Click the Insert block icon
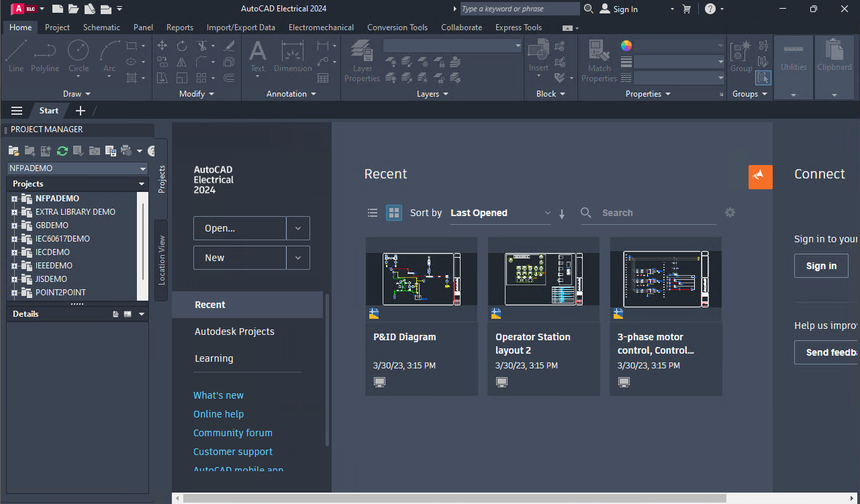This screenshot has width=860, height=504. click(x=538, y=55)
